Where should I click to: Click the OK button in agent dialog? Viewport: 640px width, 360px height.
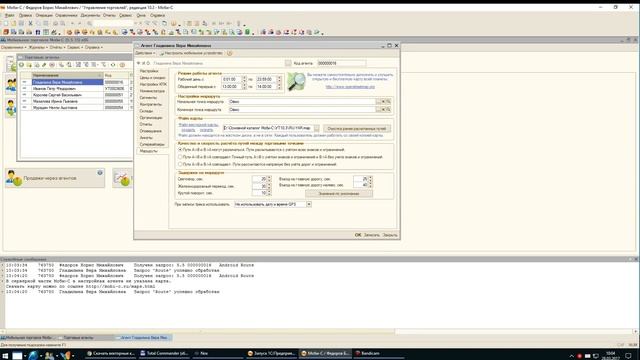pyautogui.click(x=358, y=235)
